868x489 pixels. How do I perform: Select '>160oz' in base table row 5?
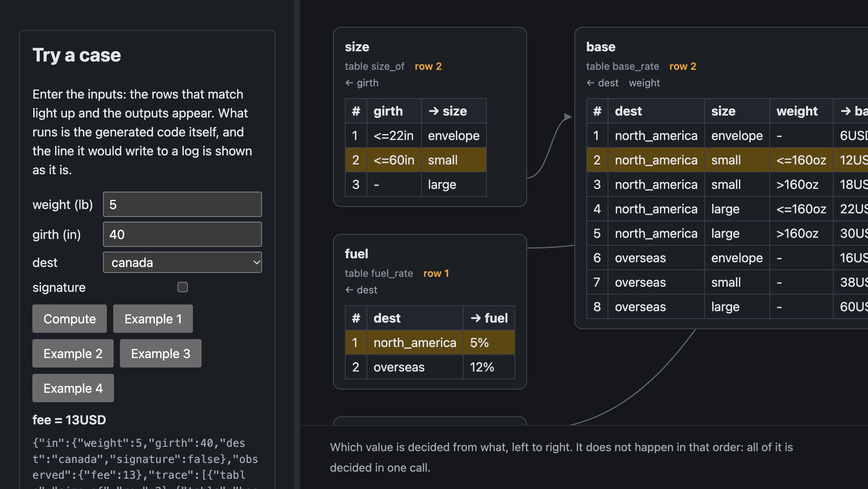point(801,233)
